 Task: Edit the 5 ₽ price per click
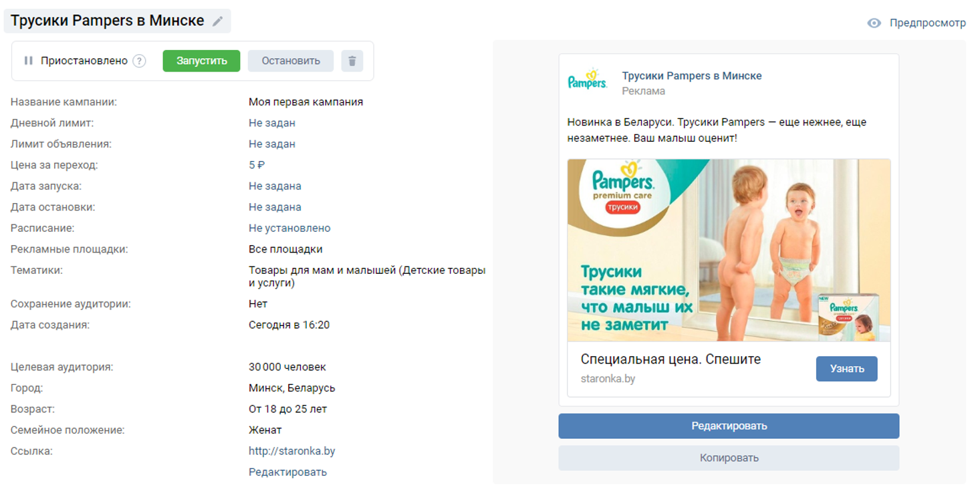point(257,165)
